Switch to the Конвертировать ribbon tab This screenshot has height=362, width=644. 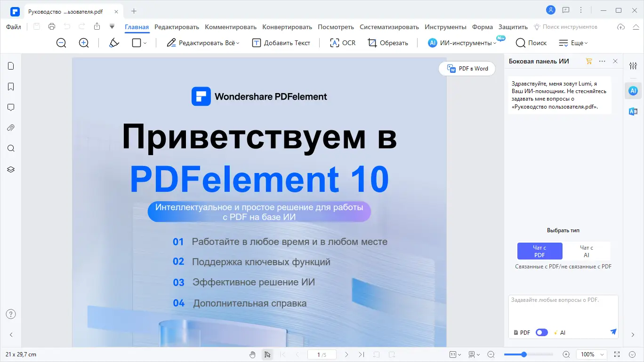(287, 27)
